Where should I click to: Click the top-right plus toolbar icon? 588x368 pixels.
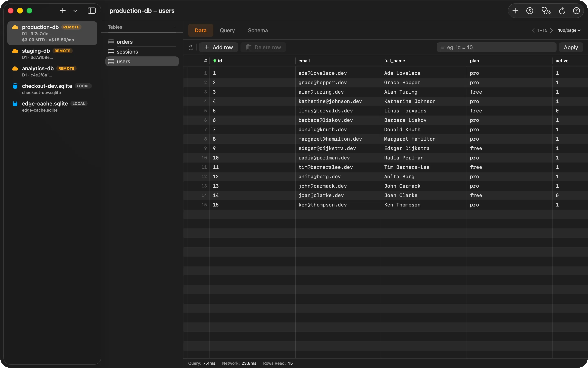click(x=515, y=11)
